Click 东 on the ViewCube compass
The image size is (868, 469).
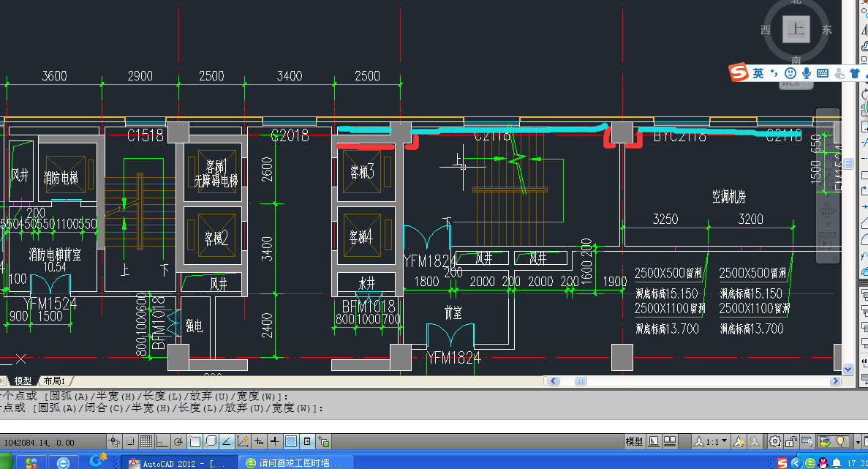[826, 29]
